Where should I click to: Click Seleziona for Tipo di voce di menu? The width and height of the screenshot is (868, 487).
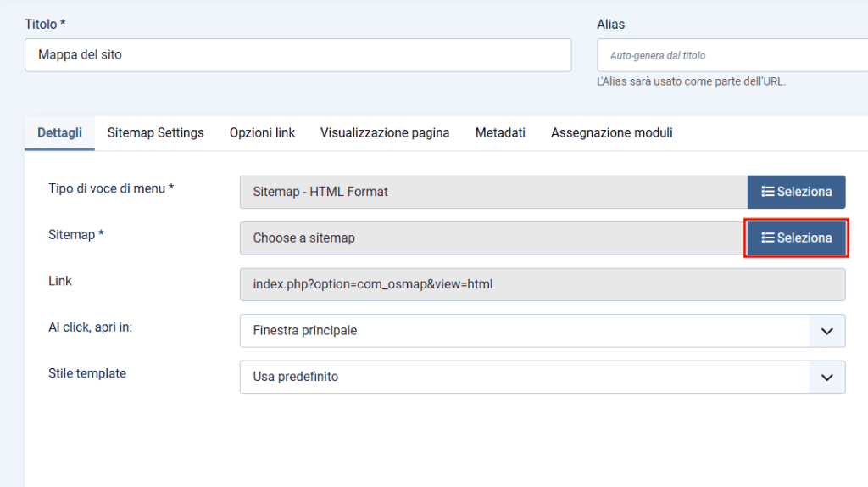pos(796,192)
